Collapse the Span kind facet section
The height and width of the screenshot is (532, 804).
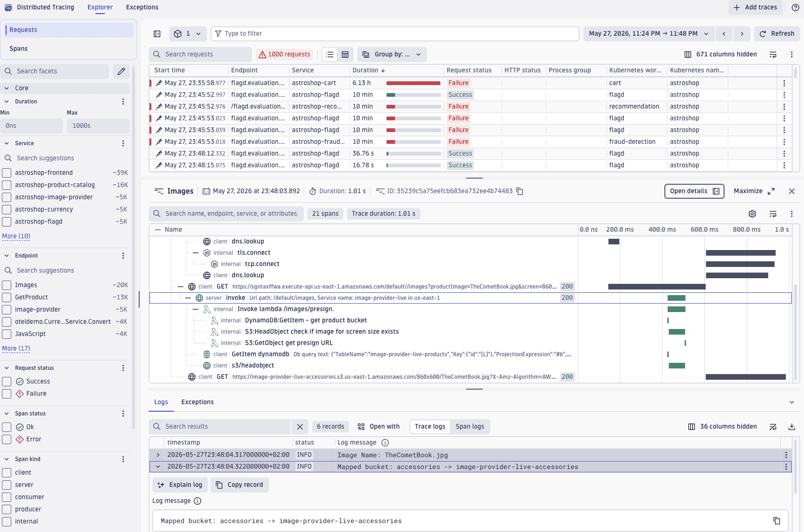point(7,459)
